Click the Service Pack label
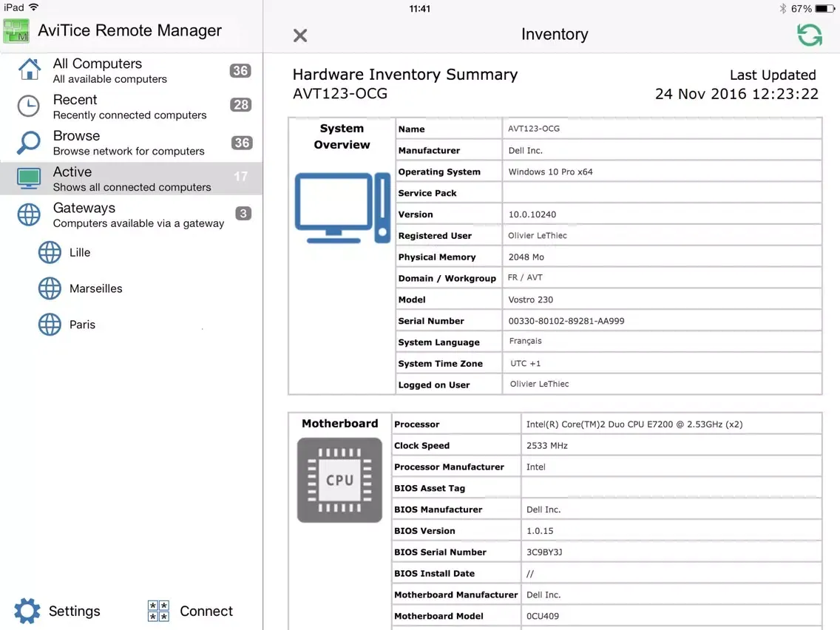The height and width of the screenshot is (630, 840). click(427, 194)
